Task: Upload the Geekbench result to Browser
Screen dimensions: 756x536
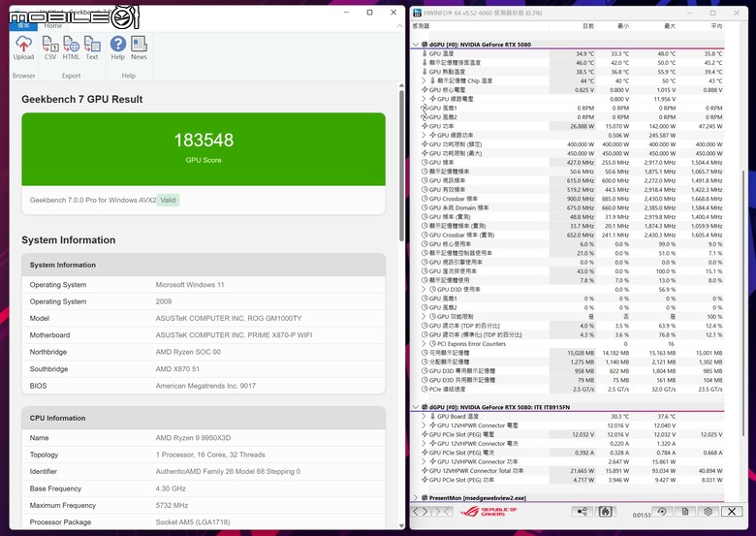Action: [23, 48]
